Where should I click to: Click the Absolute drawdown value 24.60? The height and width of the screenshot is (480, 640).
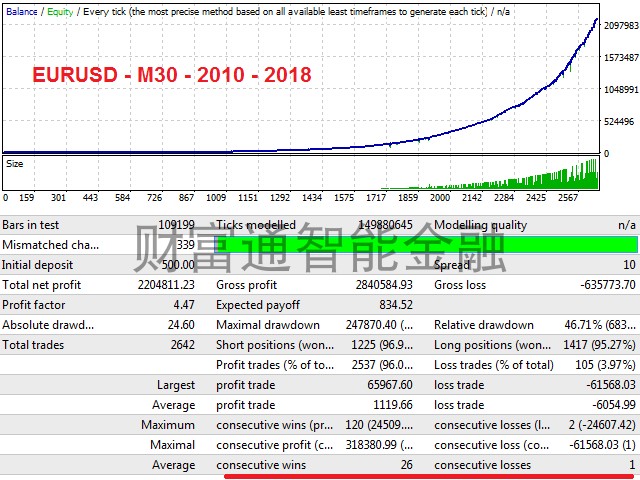(x=181, y=325)
